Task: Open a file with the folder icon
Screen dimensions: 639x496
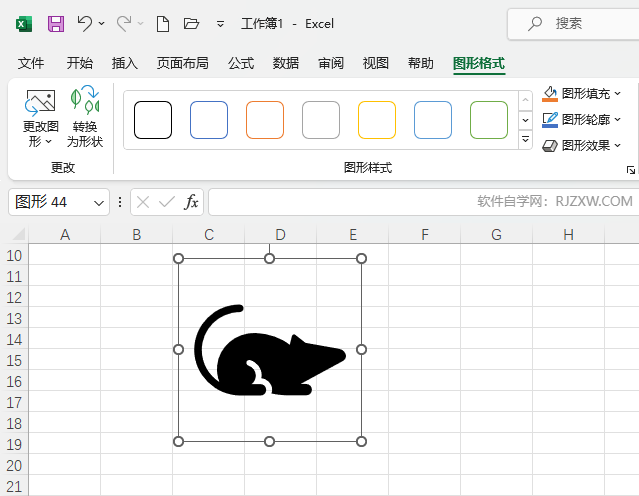Action: [x=191, y=23]
